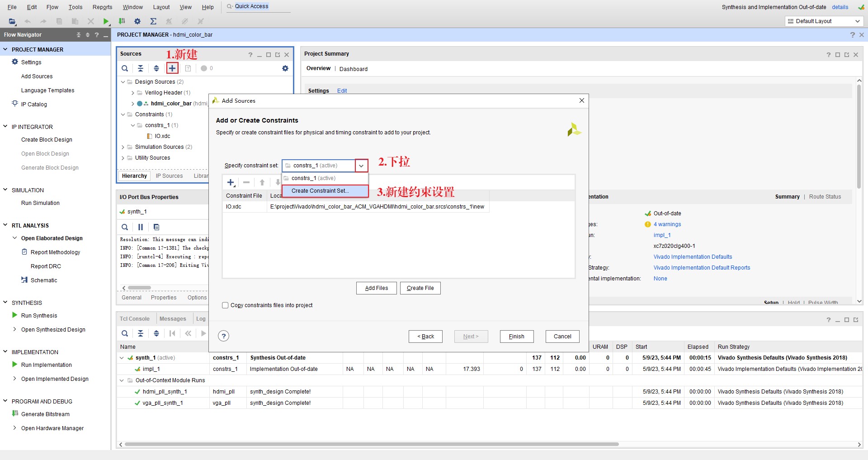The width and height of the screenshot is (868, 460).
Task: Collapse PROJECT MANAGER section in Flow Navigator
Action: (5, 49)
